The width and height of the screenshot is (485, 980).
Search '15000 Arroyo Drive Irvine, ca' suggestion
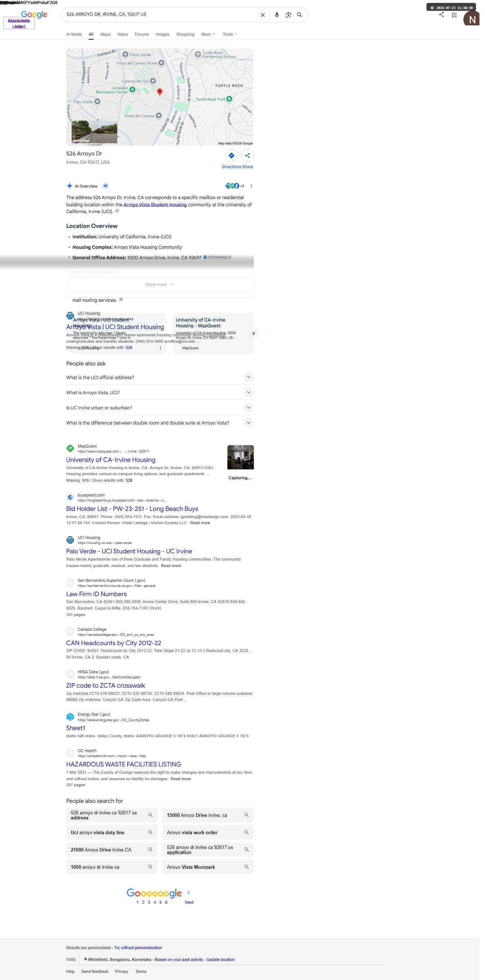pyautogui.click(x=208, y=815)
